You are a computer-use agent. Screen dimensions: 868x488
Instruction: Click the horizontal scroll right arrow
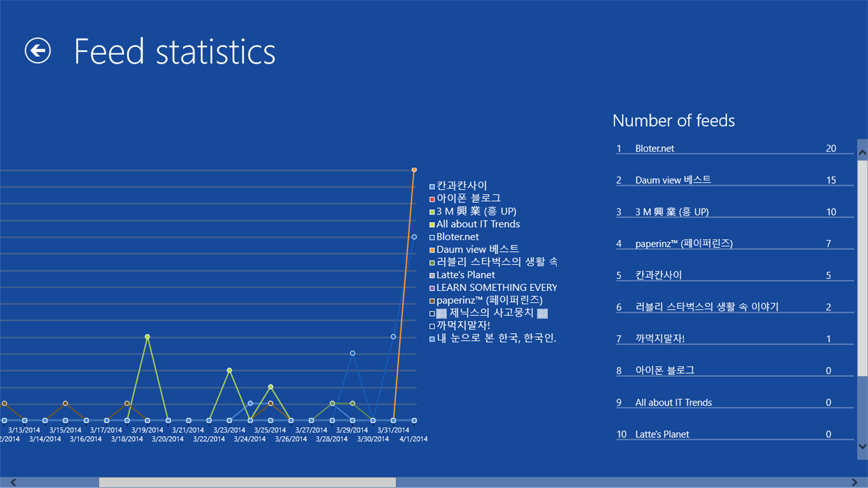[854, 482]
